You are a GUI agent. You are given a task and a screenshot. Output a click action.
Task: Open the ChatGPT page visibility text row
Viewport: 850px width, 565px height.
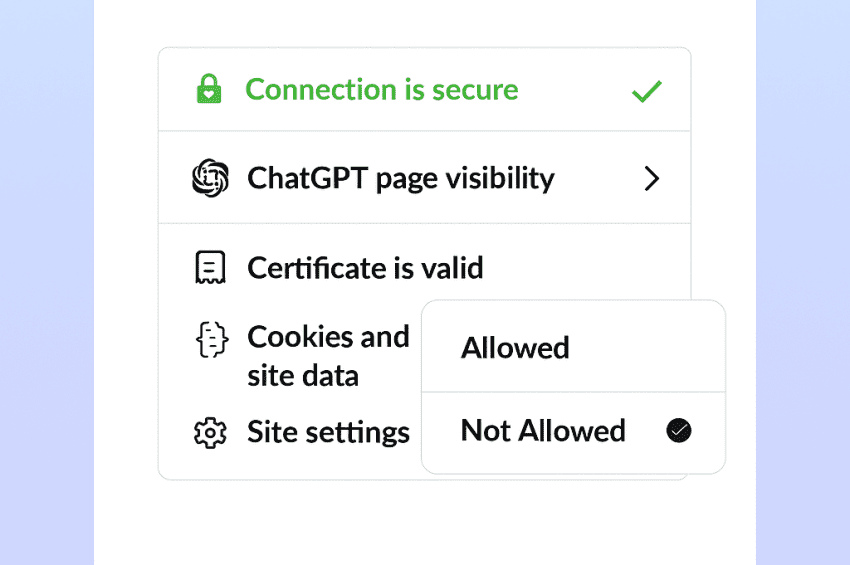(x=400, y=179)
